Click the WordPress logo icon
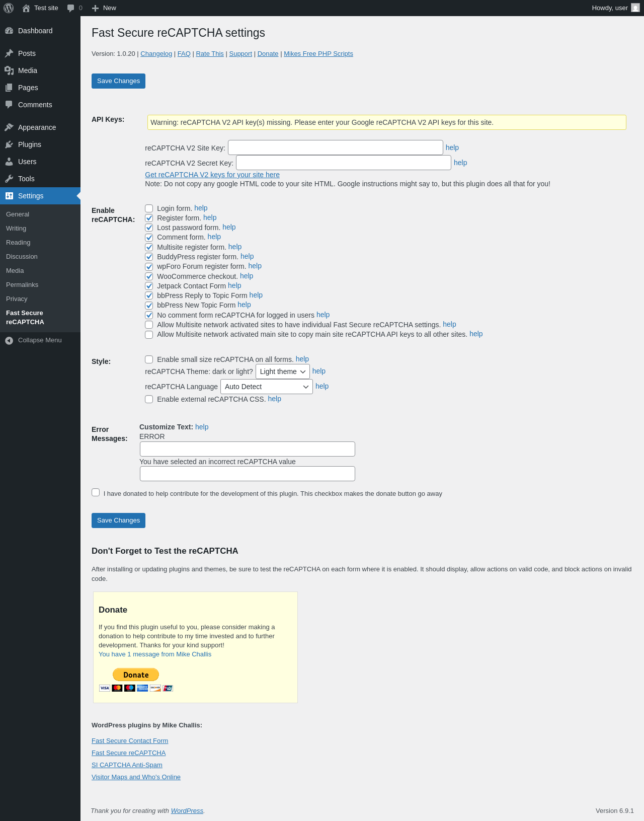644x821 pixels. coord(9,8)
